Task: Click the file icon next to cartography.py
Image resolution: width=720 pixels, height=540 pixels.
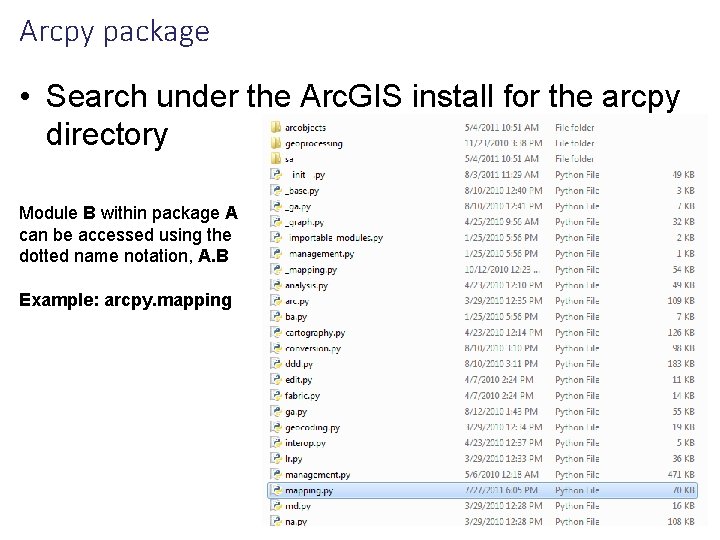Action: (276, 332)
